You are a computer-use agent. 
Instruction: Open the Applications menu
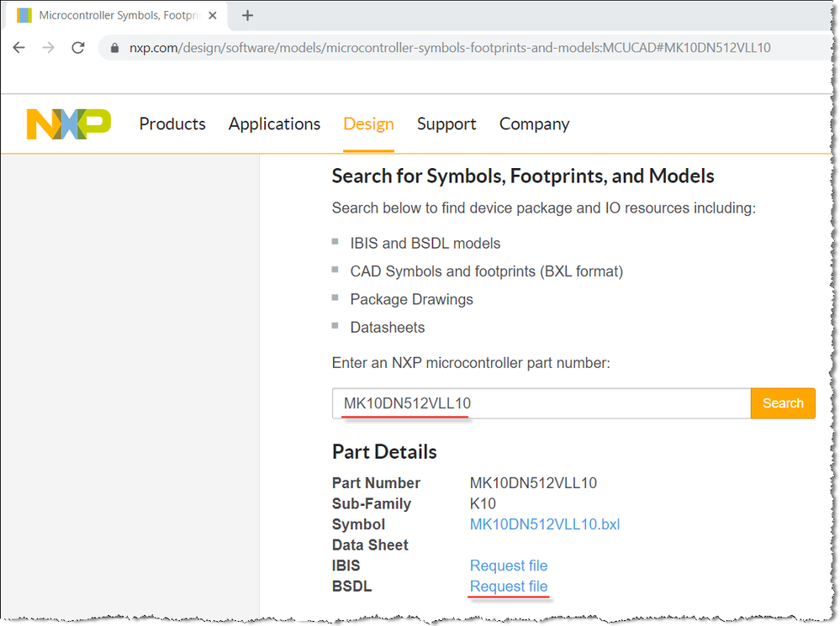pos(274,124)
